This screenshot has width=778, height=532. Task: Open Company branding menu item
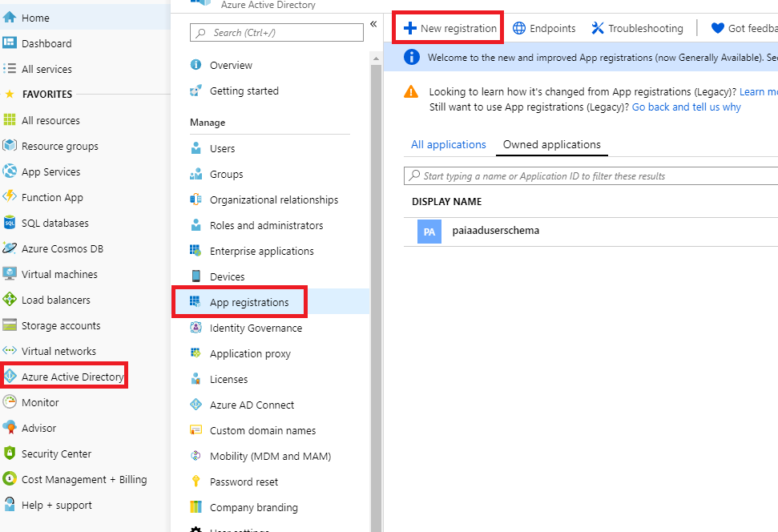[270, 507]
